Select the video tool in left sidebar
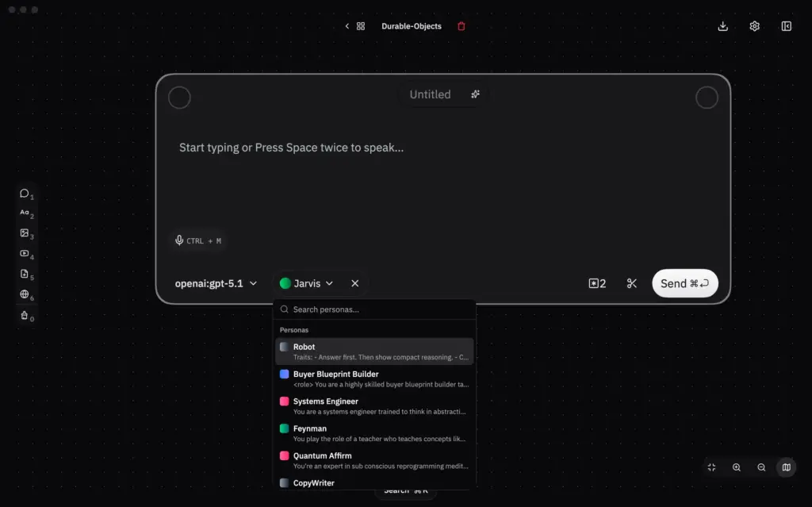Viewport: 812px width, 507px height. click(25, 254)
